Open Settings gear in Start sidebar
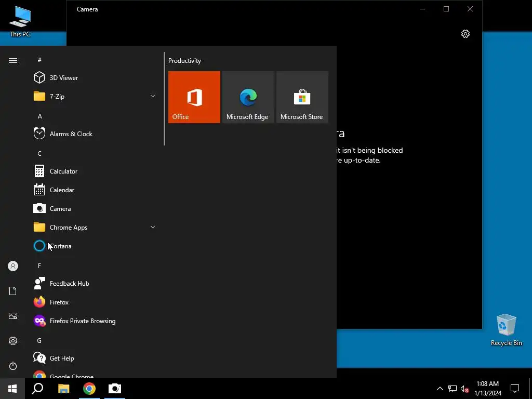532x399 pixels. (x=13, y=341)
